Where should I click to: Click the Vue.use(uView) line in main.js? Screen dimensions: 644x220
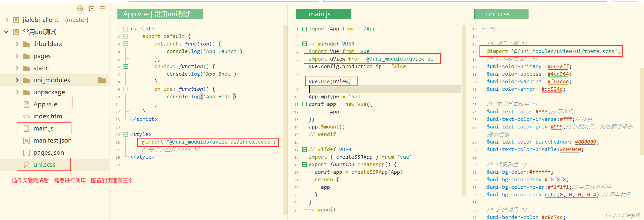330,81
